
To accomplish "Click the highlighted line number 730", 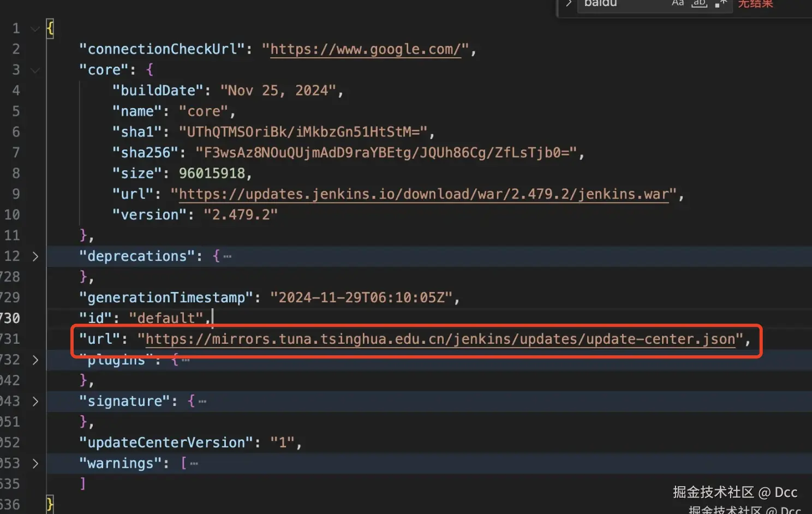I will click(10, 319).
